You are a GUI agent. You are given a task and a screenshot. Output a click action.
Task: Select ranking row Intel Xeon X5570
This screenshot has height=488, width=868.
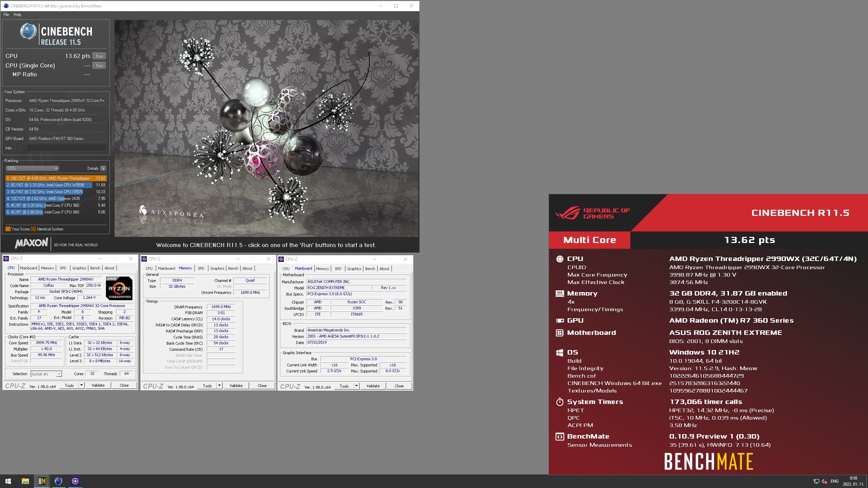56,192
